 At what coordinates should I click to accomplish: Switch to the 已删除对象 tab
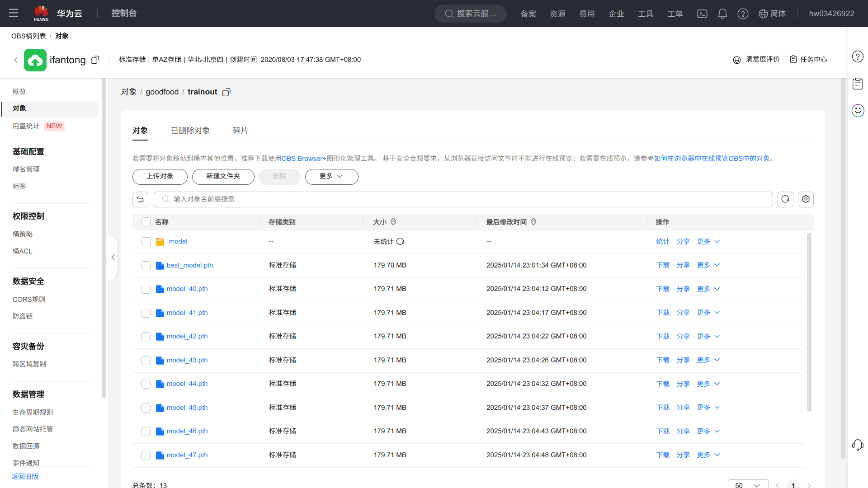(190, 131)
